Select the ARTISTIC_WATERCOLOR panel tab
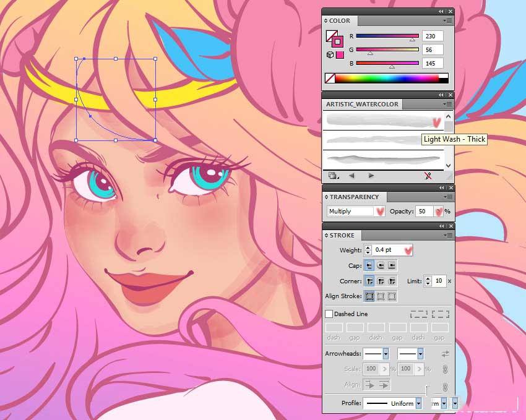The image size is (526, 420). coord(362,105)
